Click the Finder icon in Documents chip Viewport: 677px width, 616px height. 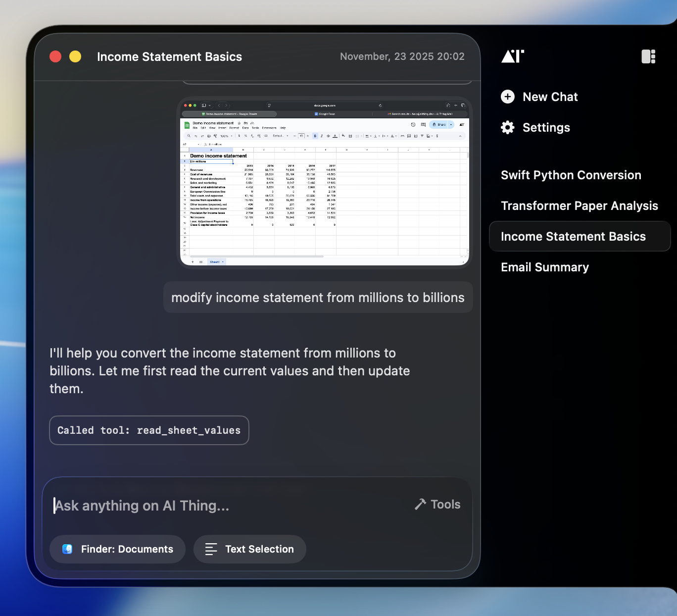(67, 549)
